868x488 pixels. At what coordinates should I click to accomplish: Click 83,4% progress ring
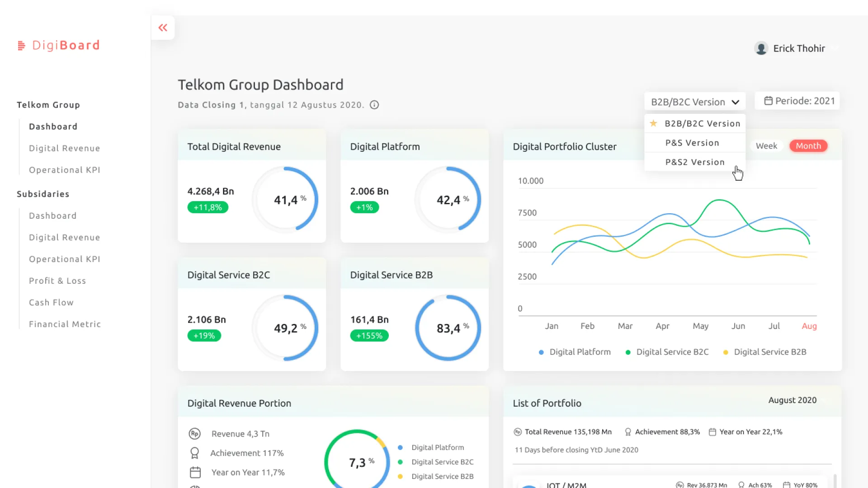448,328
